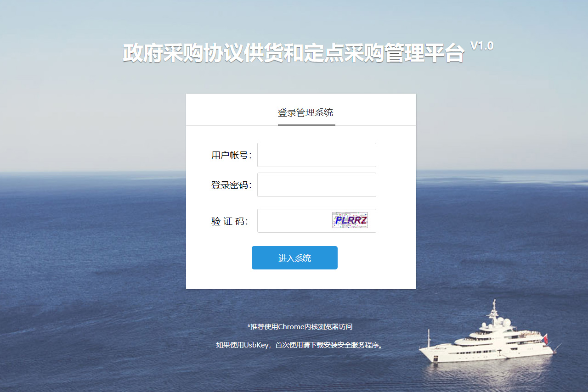The image size is (588, 392).
Task: Click the white radar dome on yacht
Action: pos(507,322)
